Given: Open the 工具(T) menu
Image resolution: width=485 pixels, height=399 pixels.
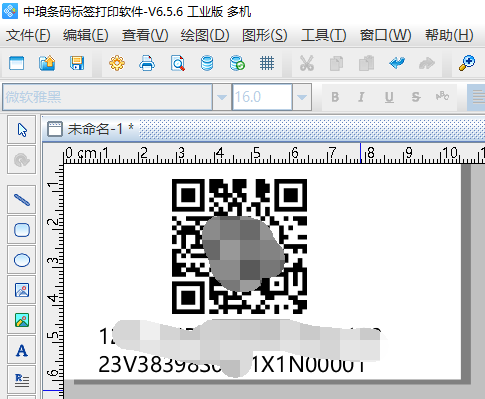Looking at the screenshot, I should tap(324, 35).
